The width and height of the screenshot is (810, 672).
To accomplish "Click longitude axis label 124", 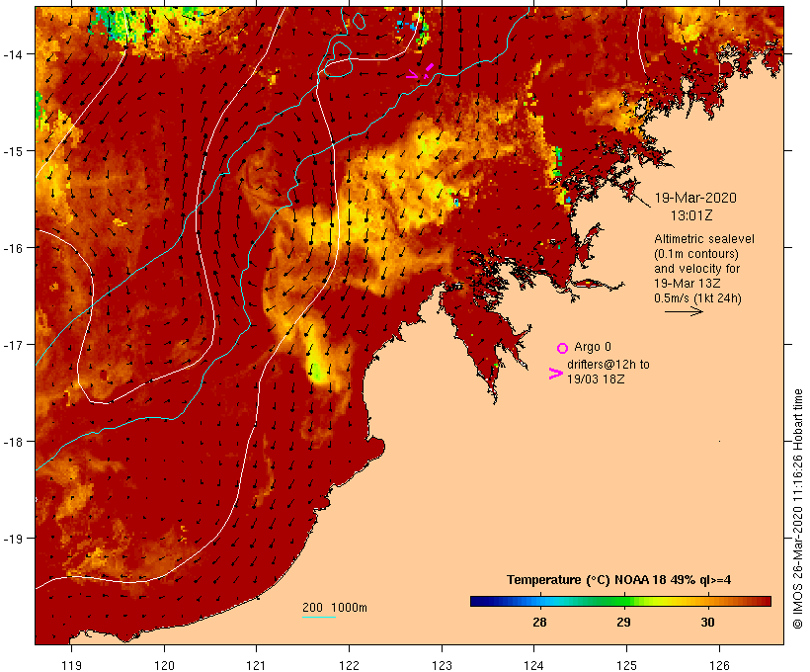I will [x=533, y=665].
